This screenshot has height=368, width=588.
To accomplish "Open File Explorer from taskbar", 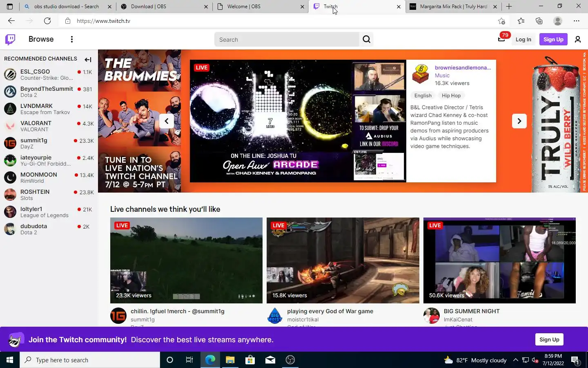I will pos(230,360).
